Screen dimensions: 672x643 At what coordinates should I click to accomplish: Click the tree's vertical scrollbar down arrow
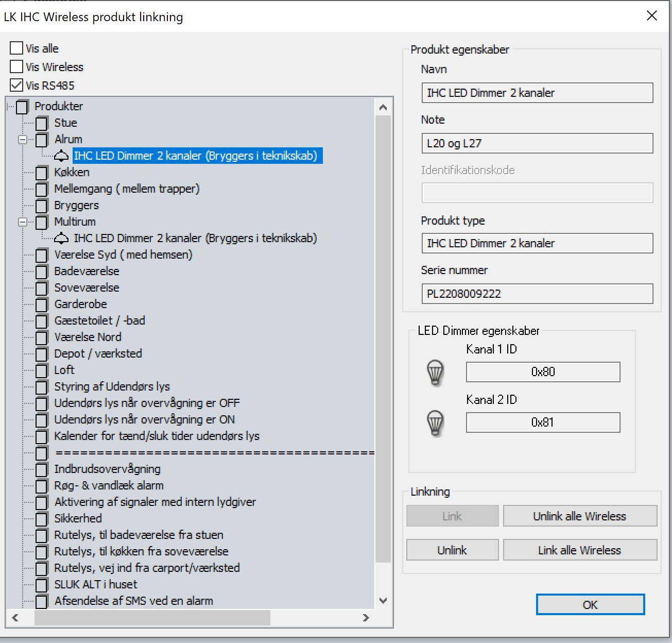tap(383, 600)
